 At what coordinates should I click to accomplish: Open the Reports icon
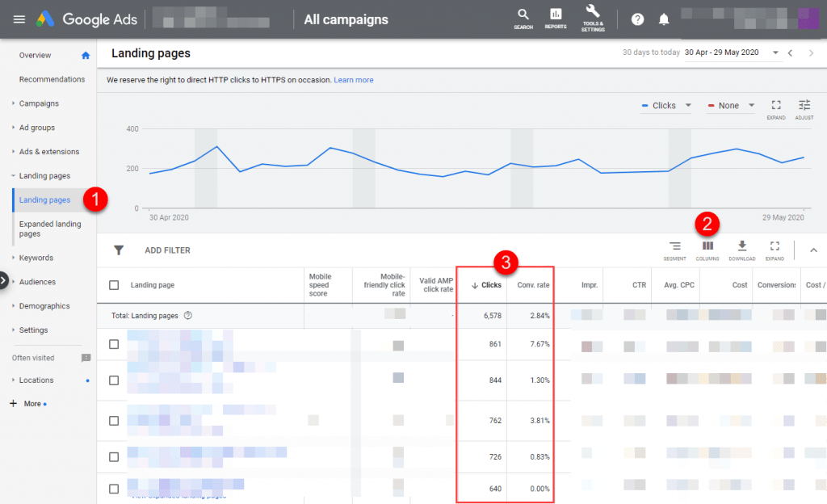coord(556,19)
